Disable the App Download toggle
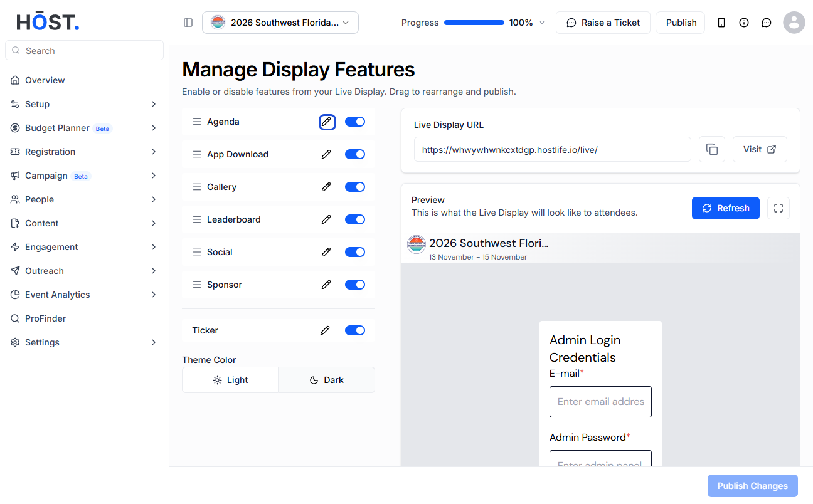Image resolution: width=813 pixels, height=504 pixels. click(x=355, y=154)
